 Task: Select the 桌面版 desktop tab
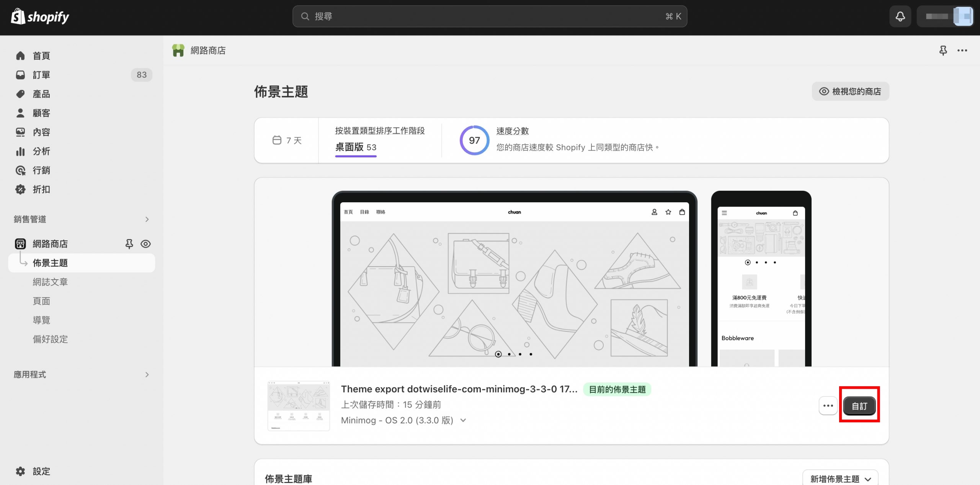356,147
